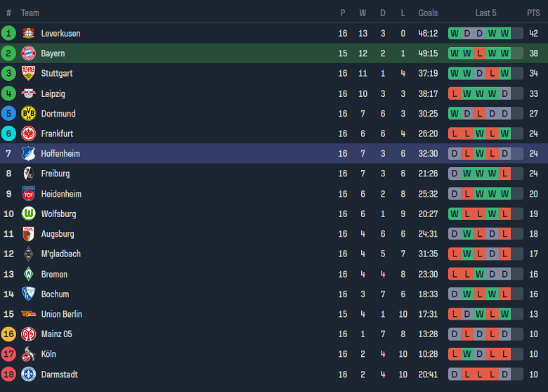Sort by the Goals column header

[x=428, y=13]
